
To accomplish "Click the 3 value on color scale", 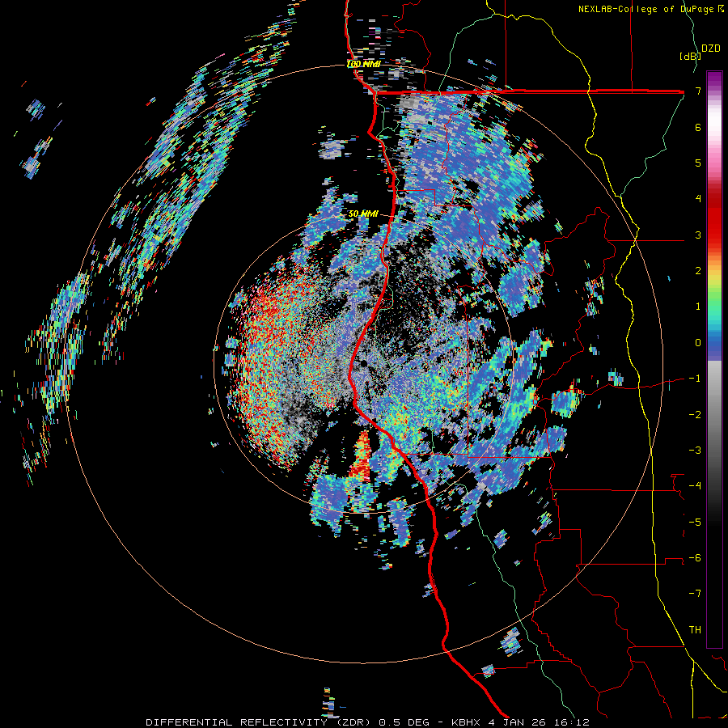I will [698, 235].
